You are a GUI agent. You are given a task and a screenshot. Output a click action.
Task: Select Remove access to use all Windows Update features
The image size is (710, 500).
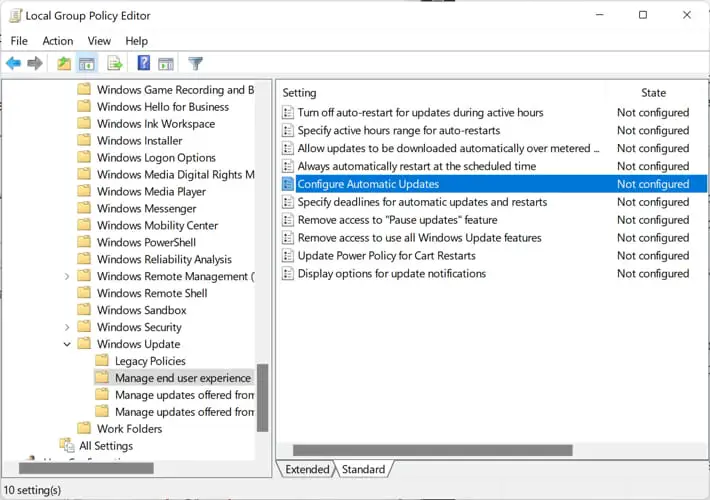(419, 238)
